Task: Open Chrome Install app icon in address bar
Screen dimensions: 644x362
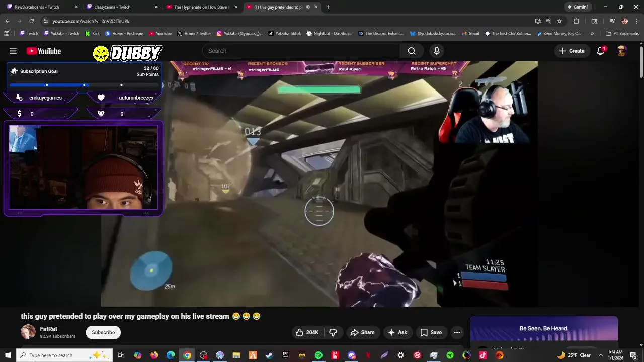Action: coord(538,21)
